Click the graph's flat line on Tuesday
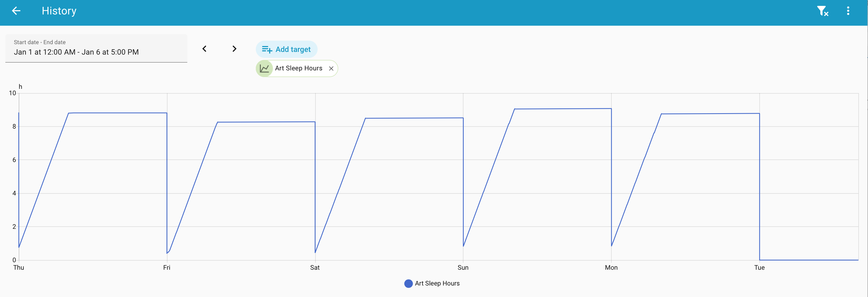 click(809, 260)
